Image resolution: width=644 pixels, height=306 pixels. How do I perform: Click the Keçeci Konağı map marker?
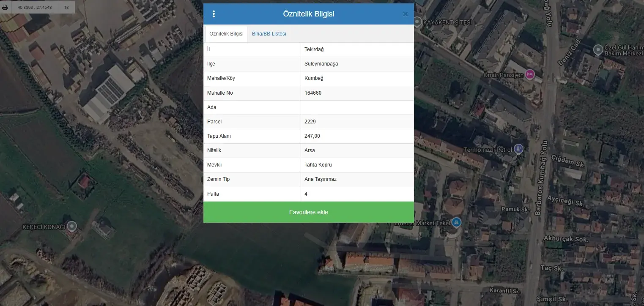(72, 227)
